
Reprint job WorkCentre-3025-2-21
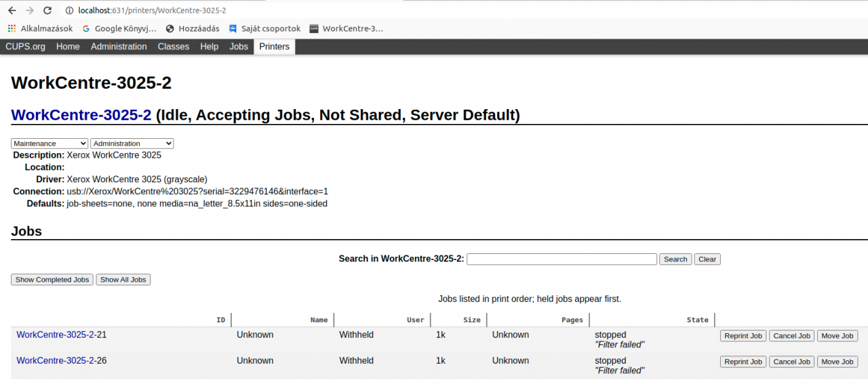click(x=743, y=336)
